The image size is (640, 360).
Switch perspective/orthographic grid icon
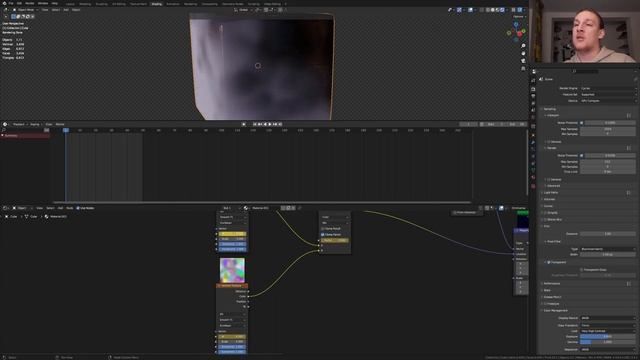tap(523, 68)
